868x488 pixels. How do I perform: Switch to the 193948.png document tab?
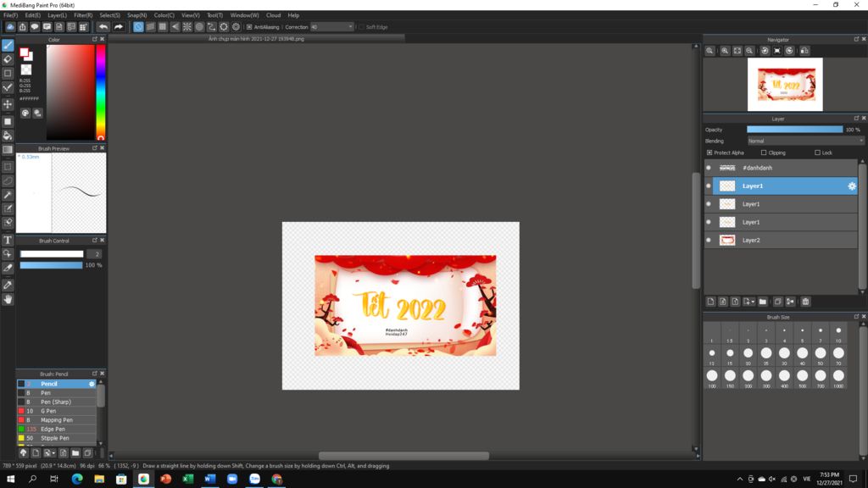(256, 39)
